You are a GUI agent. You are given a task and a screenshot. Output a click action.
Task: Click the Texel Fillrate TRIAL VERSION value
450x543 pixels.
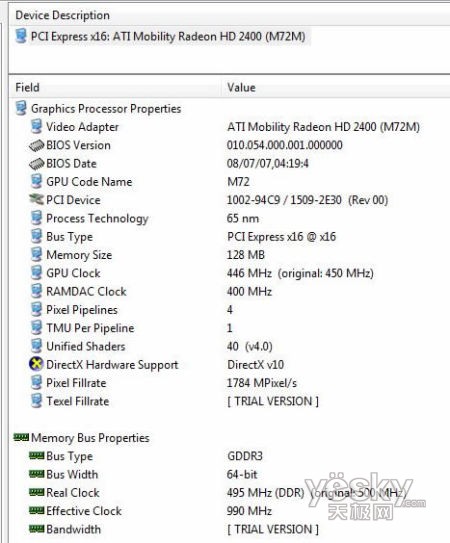273,401
